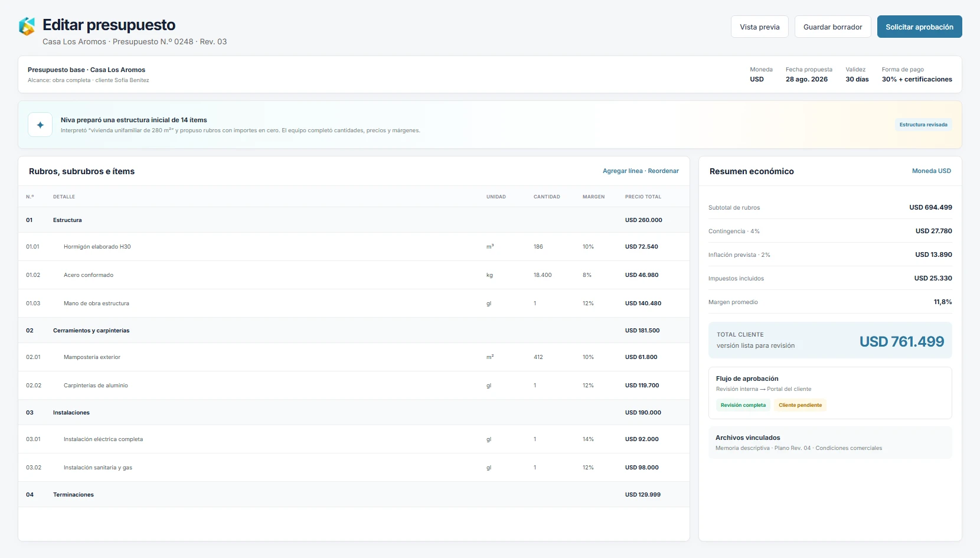Select Hormigón elaborado H30 item
This screenshot has height=558, width=980.
tap(354, 247)
